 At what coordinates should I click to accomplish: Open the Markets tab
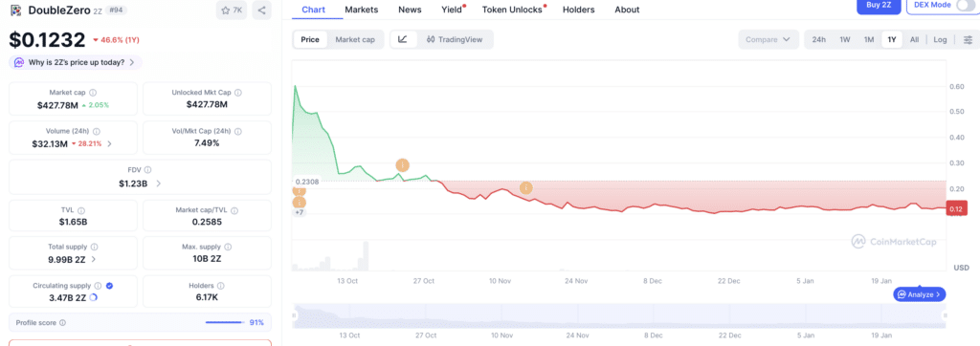pyautogui.click(x=362, y=10)
